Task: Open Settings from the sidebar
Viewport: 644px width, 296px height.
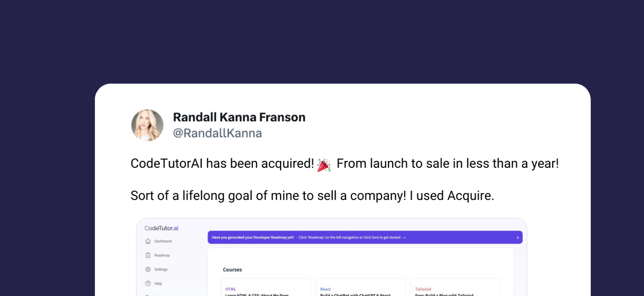Action: tap(156, 269)
